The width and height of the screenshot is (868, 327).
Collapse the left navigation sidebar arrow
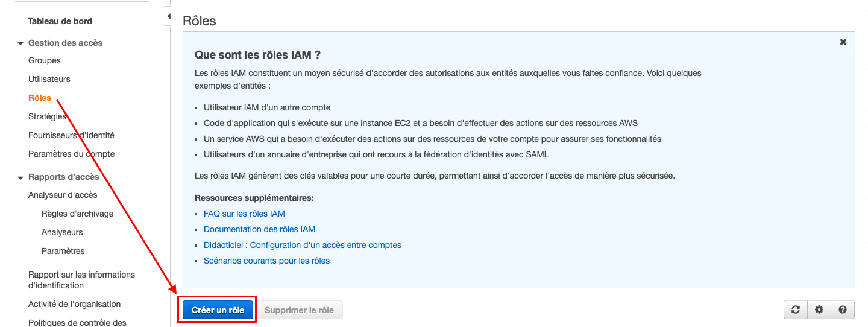168,16
